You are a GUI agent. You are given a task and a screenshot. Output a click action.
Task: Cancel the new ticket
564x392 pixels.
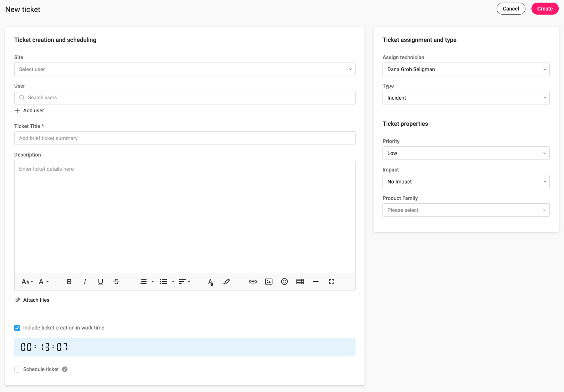[511, 9]
